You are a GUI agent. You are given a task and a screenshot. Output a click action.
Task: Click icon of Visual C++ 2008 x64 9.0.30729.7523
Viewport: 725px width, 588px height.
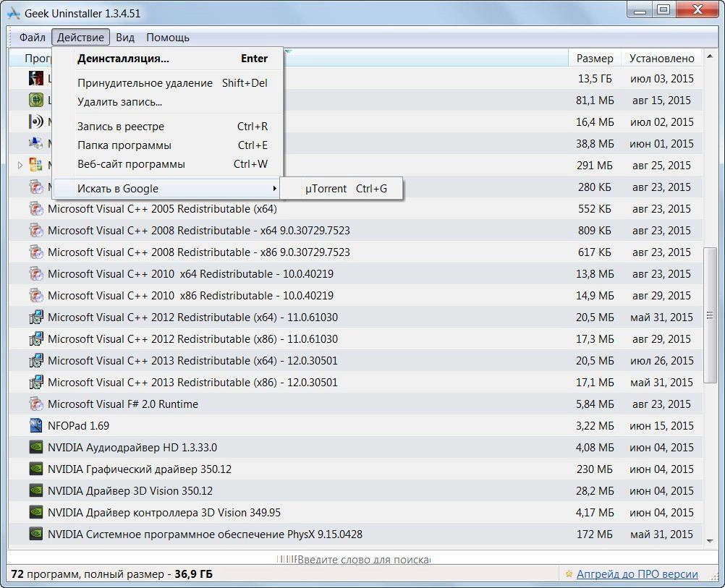click(x=36, y=231)
